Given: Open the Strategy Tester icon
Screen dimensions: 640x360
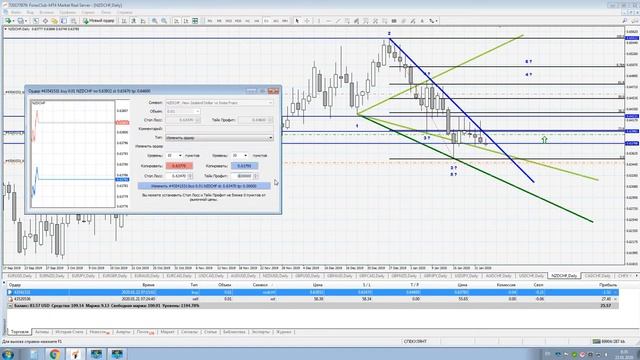Looking at the screenshot, I should pos(73,21).
